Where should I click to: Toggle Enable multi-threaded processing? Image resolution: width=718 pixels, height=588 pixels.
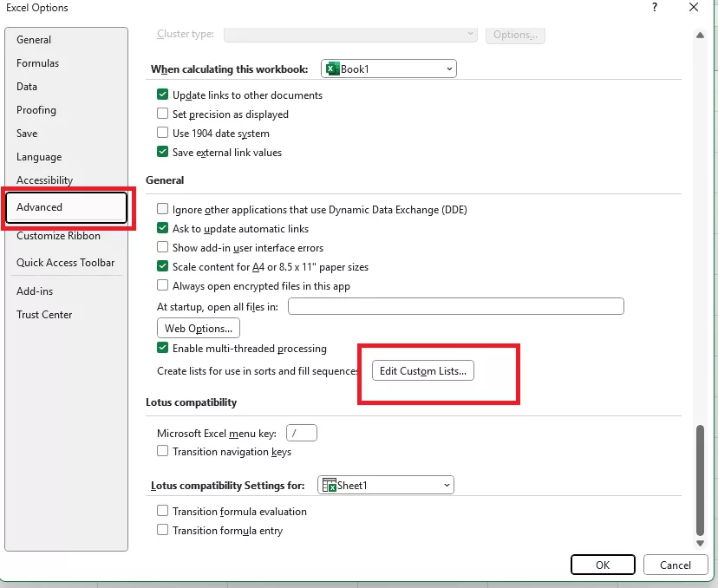pos(162,348)
